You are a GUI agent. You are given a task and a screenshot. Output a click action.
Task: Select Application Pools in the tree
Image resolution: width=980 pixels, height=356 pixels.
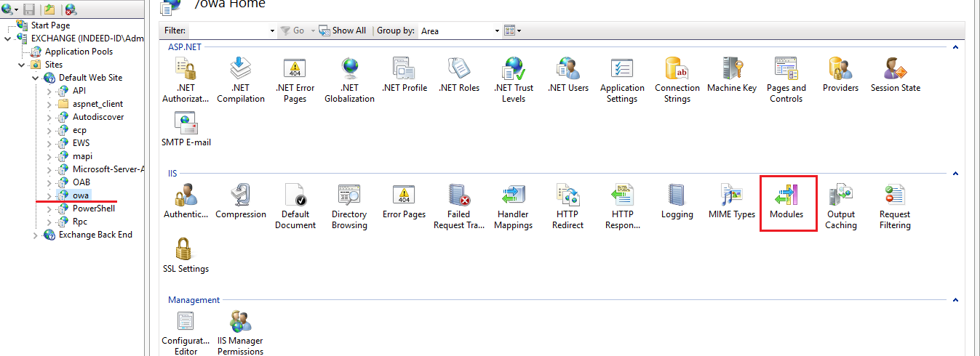pos(78,52)
